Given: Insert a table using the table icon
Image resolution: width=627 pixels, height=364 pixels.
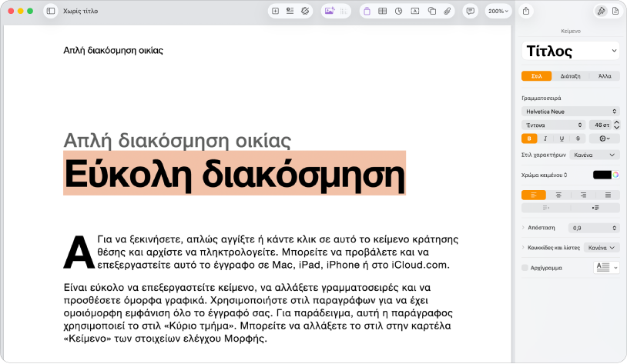Looking at the screenshot, I should click(383, 12).
